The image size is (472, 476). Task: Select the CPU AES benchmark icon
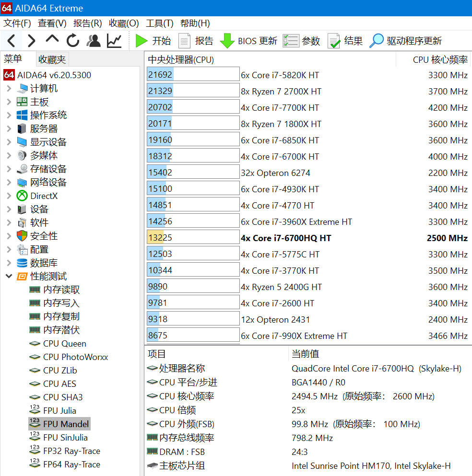click(x=35, y=383)
